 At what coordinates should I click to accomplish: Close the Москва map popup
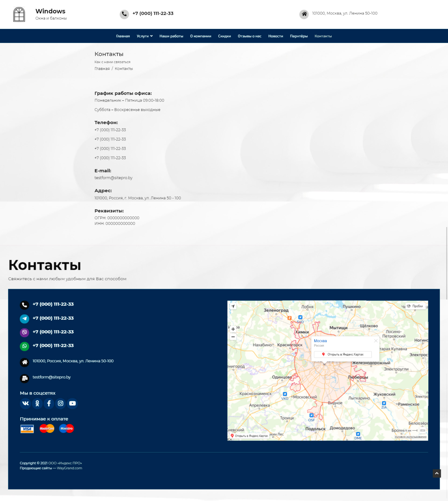click(376, 341)
